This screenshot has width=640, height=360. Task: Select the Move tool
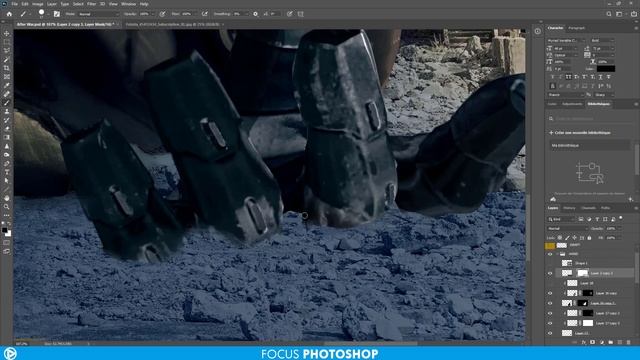coord(7,33)
